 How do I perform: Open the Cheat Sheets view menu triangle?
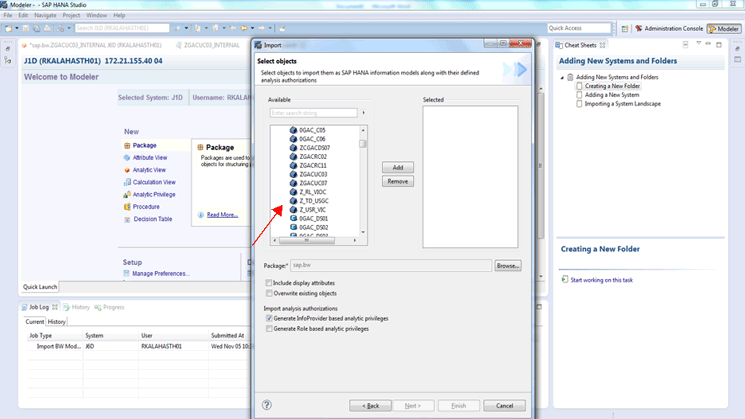coord(698,44)
